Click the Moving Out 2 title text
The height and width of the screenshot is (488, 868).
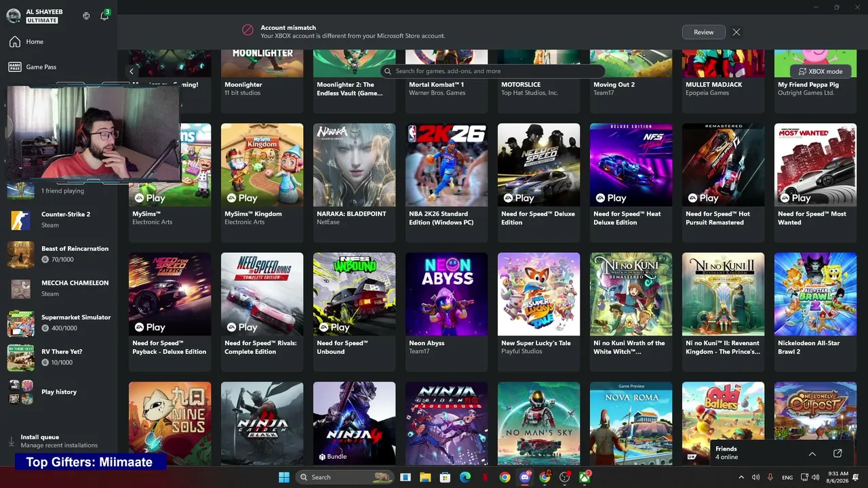point(614,85)
